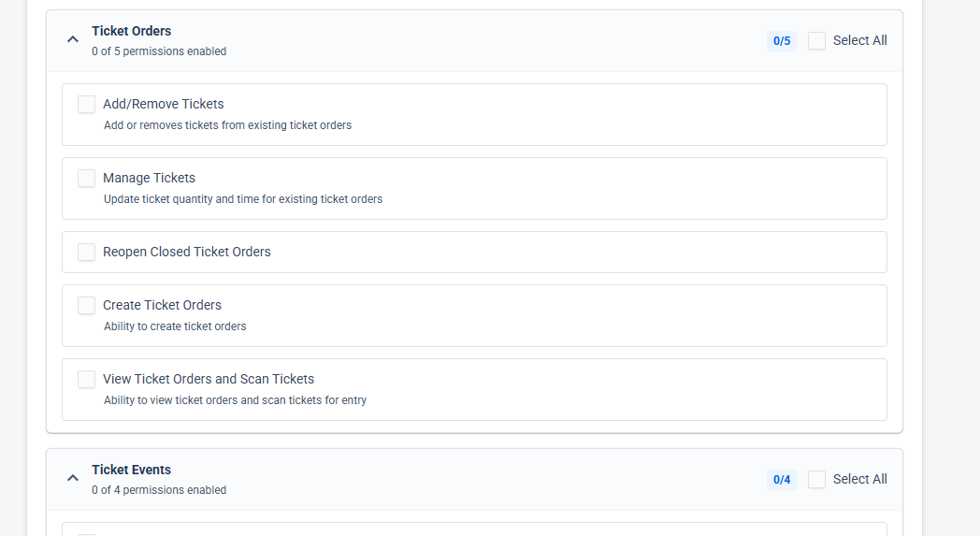
Task: Click the Manage Tickets permission label
Action: (x=149, y=178)
